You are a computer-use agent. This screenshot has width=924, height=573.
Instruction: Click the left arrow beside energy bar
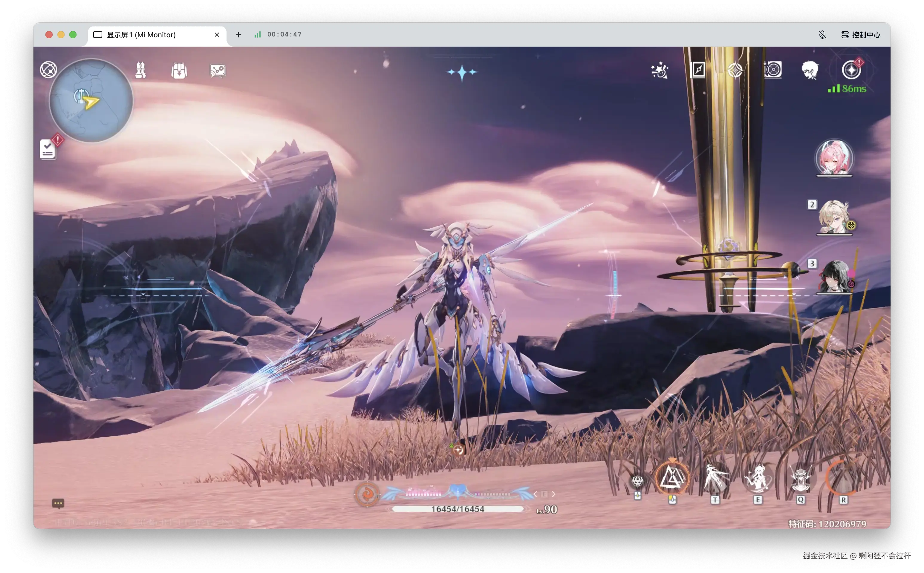coord(535,494)
